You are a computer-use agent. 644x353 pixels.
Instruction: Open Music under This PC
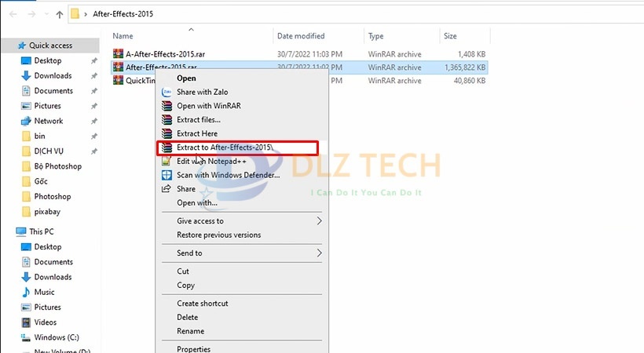pyautogui.click(x=44, y=293)
